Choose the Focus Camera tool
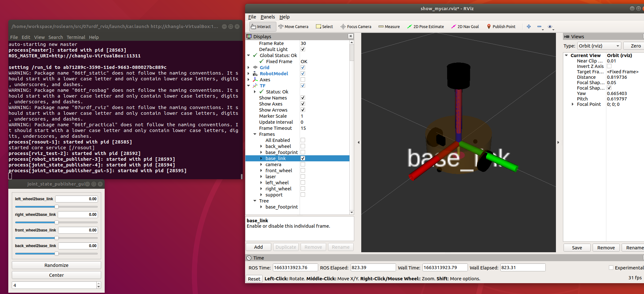Image resolution: width=644 pixels, height=294 pixels. [356, 27]
